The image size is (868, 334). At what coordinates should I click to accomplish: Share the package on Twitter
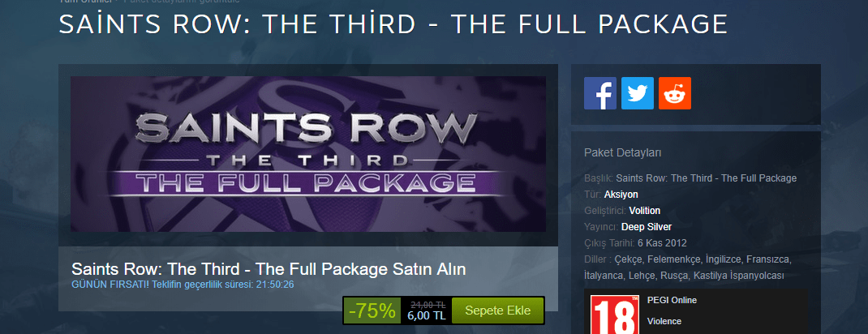637,93
